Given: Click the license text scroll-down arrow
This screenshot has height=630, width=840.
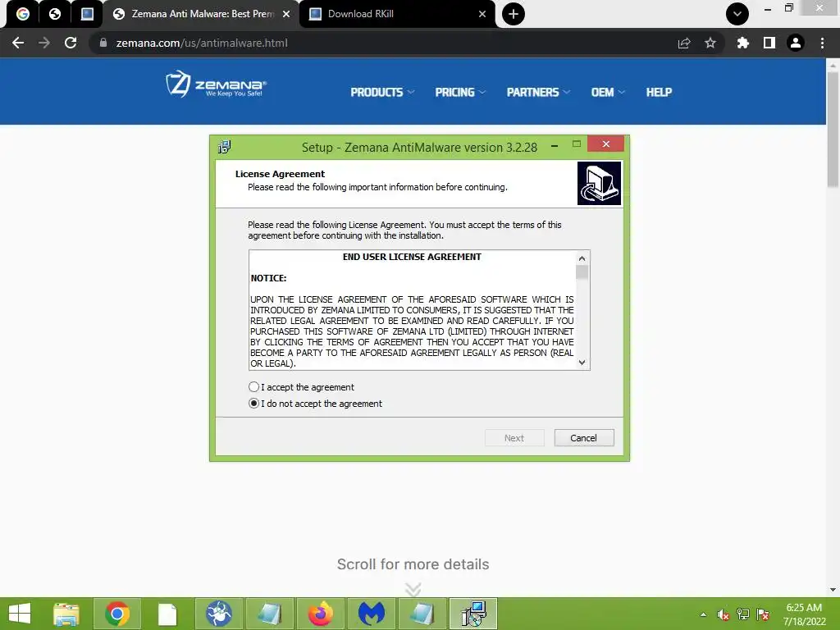Looking at the screenshot, I should [x=582, y=363].
